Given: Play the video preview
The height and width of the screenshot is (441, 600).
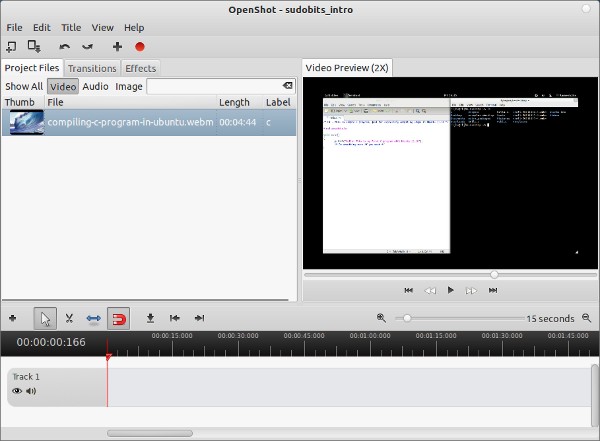Looking at the screenshot, I should [x=451, y=290].
